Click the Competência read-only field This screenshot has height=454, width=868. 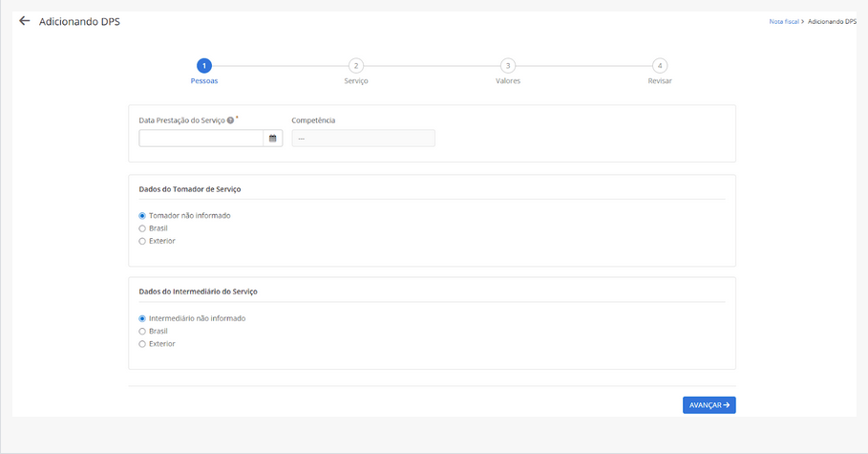pyautogui.click(x=363, y=139)
